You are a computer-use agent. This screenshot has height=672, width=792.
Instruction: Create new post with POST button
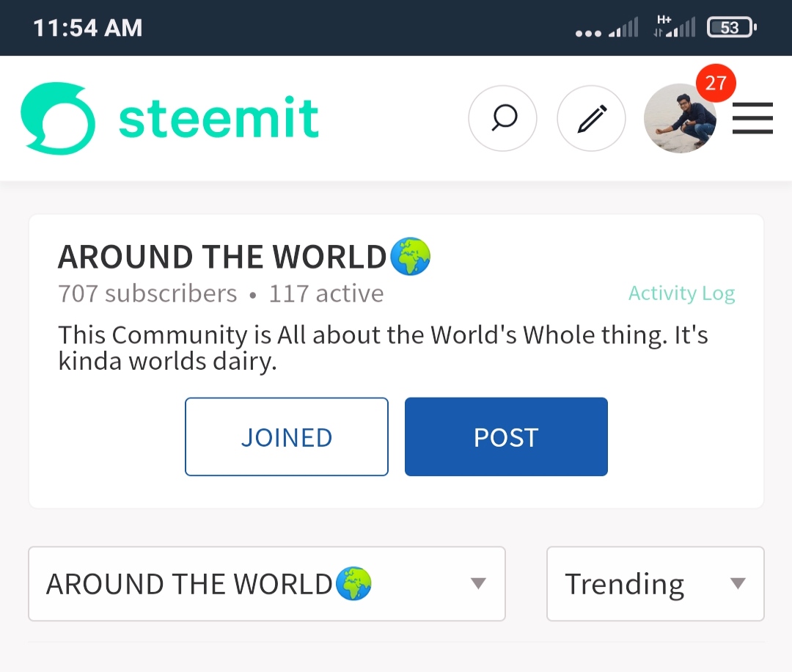click(x=506, y=437)
